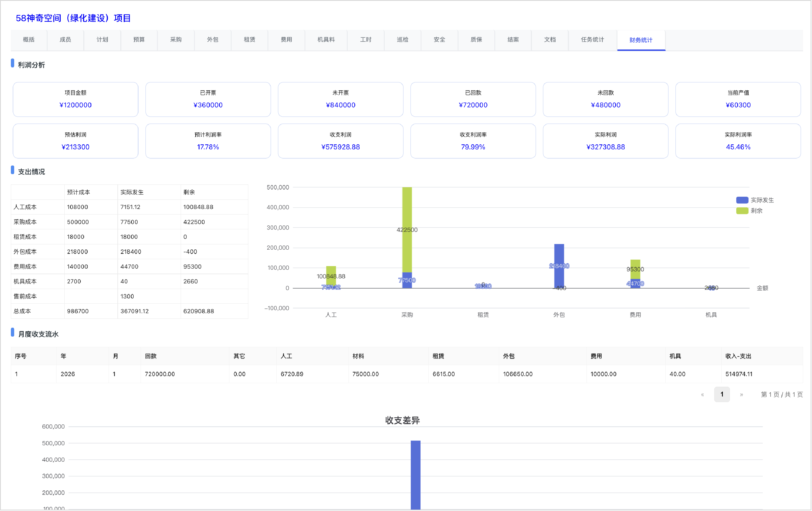The image size is (812, 511).
Task: Click the 514974.11 income-expense cell
Action: click(739, 374)
